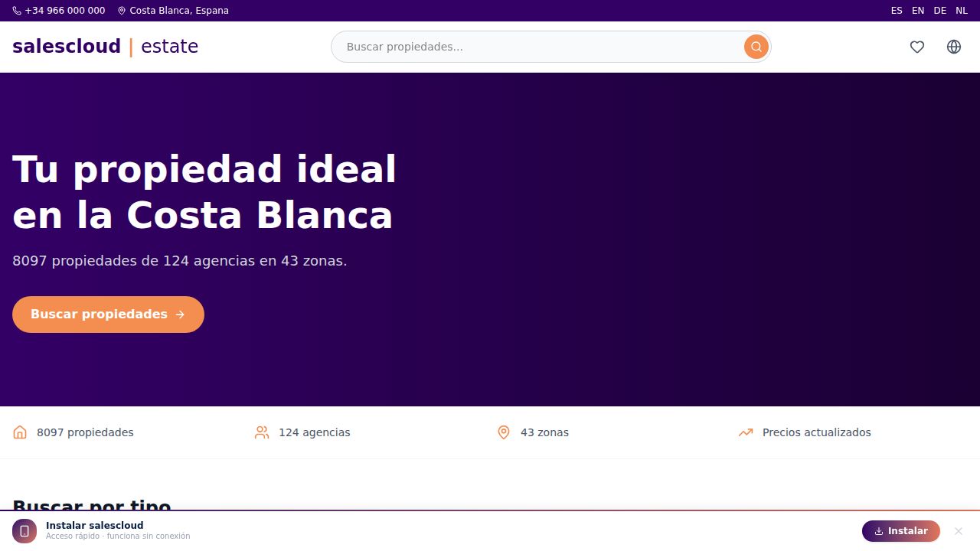This screenshot has height=551, width=980.
Task: Focus the Buscar propiedades search field
Action: coord(536,47)
